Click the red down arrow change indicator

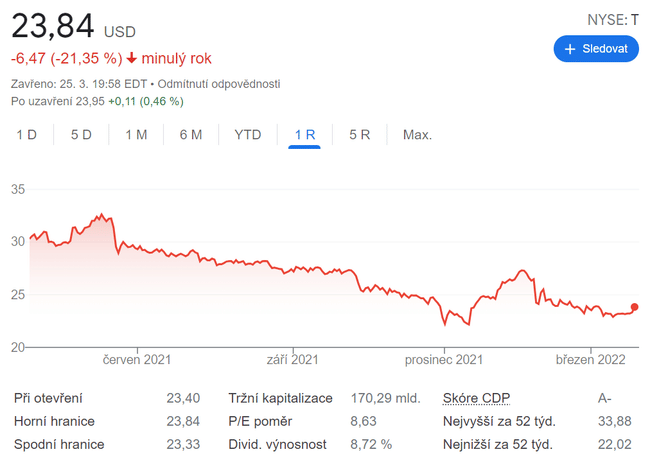click(x=132, y=59)
